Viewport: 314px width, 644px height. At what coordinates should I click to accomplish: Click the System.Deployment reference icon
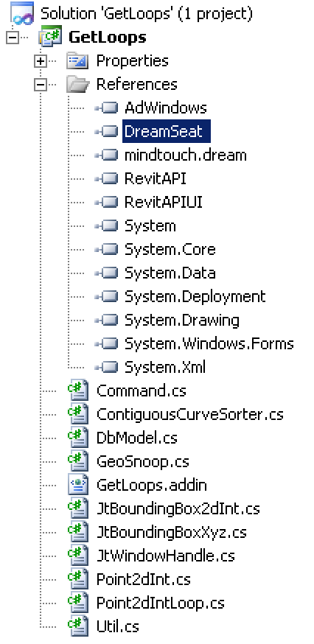point(106,296)
